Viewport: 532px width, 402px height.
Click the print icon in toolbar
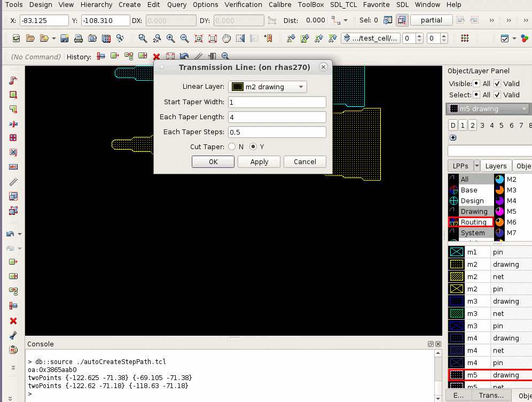pyautogui.click(x=79, y=38)
